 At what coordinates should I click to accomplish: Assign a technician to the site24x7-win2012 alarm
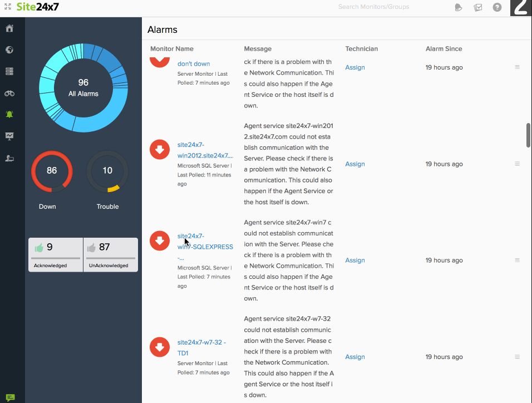coord(355,164)
